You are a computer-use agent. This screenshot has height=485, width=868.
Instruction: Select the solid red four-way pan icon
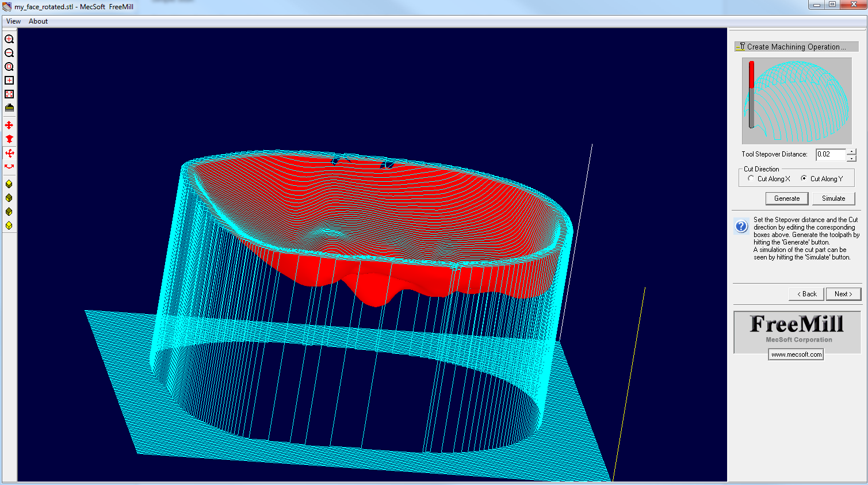(x=9, y=125)
